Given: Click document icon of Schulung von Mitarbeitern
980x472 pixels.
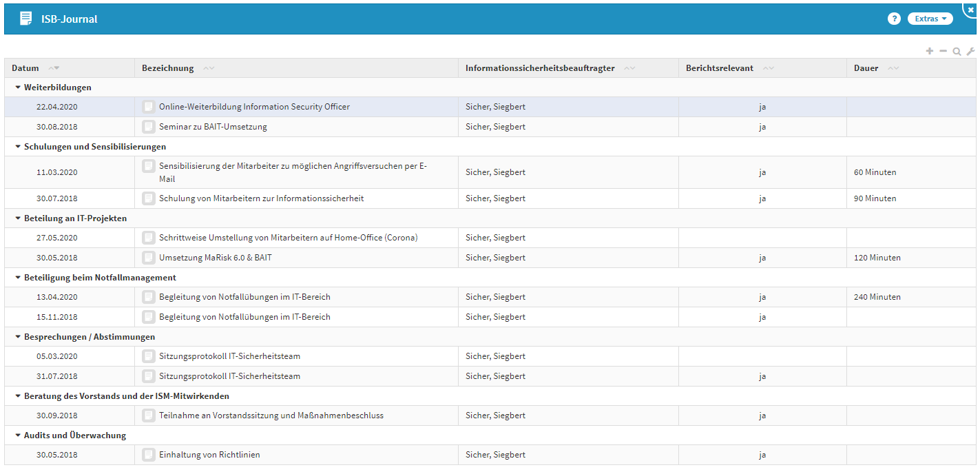Looking at the screenshot, I should [148, 198].
